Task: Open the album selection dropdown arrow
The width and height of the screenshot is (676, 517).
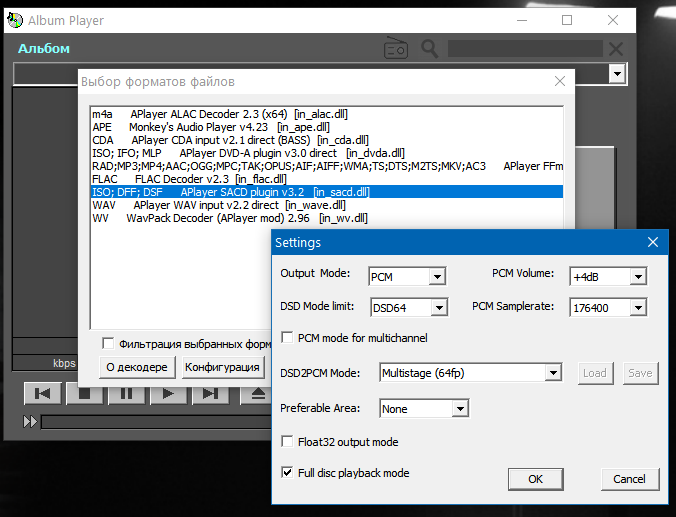Action: pyautogui.click(x=617, y=74)
